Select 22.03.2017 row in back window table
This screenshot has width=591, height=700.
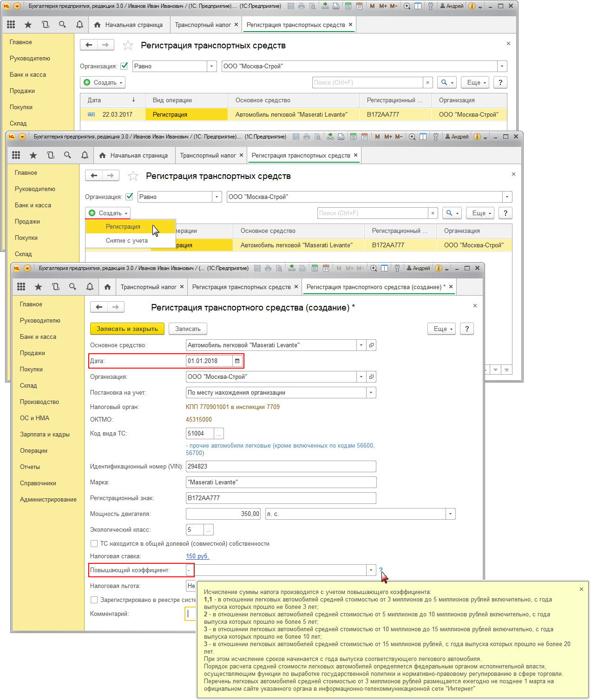(x=293, y=114)
